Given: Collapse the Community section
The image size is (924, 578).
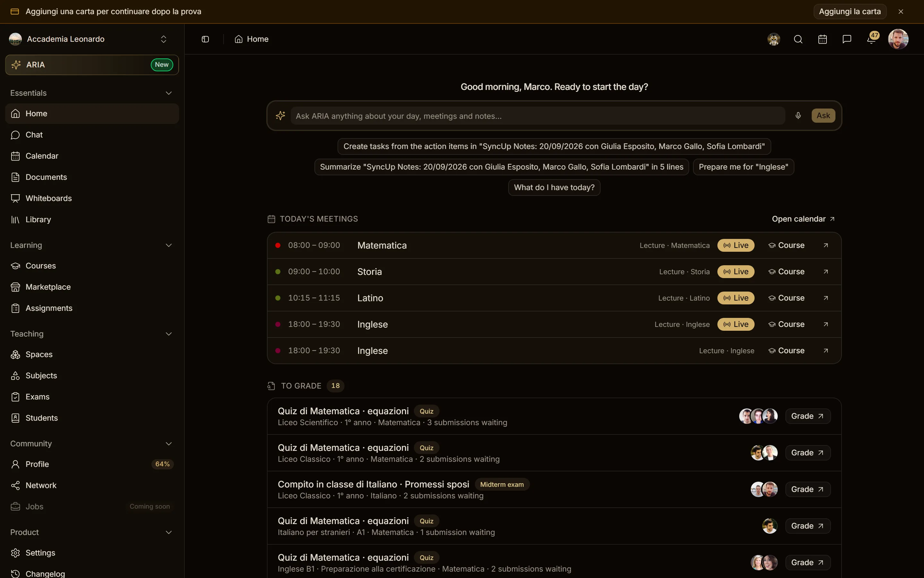Looking at the screenshot, I should click(168, 444).
